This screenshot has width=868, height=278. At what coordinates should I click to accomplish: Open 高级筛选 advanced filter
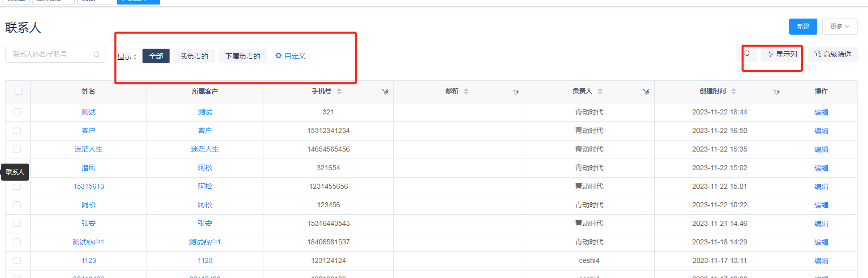(x=833, y=54)
